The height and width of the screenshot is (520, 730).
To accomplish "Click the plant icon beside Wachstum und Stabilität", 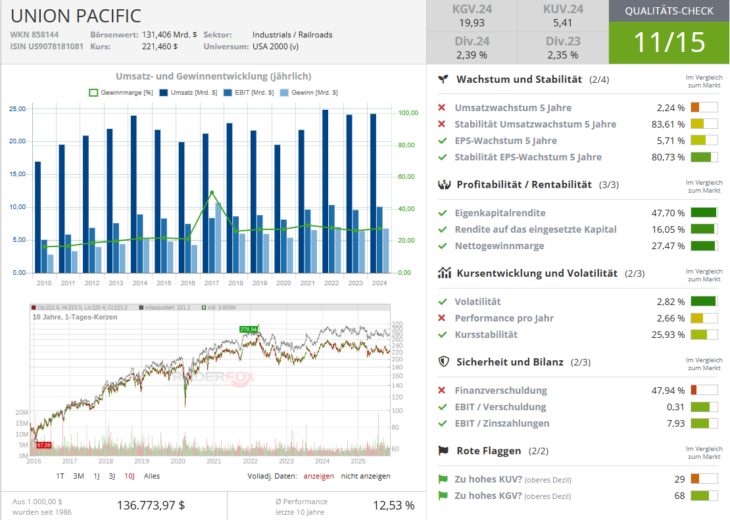I will [x=443, y=79].
